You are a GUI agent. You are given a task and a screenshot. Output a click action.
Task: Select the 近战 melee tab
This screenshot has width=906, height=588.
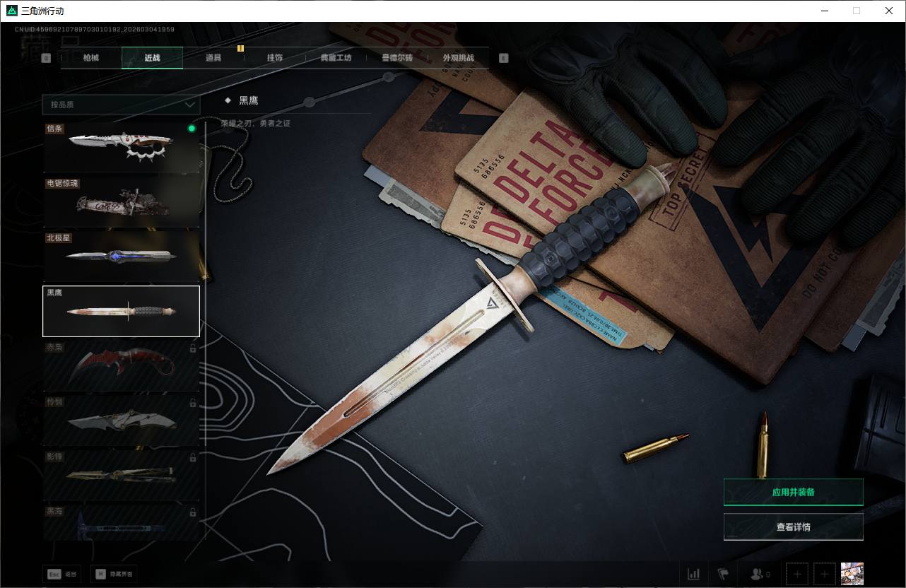pyautogui.click(x=152, y=58)
